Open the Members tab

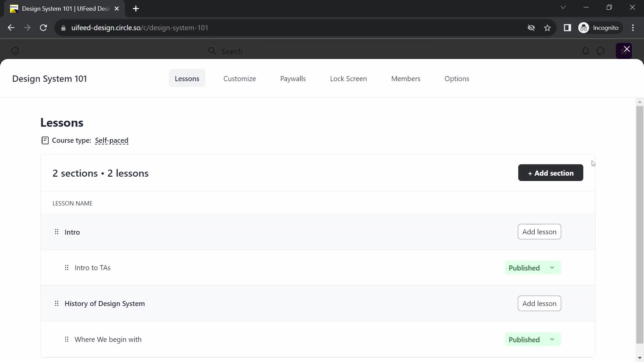406,79
